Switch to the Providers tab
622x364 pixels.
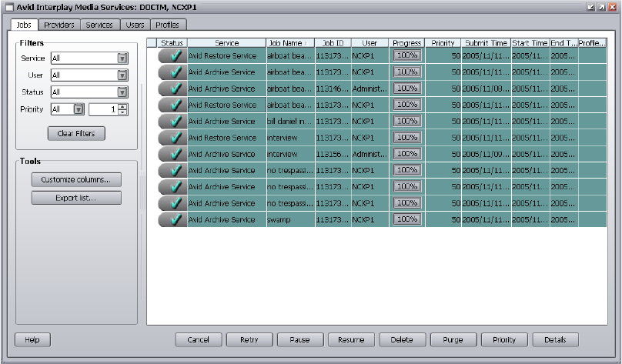pos(59,25)
